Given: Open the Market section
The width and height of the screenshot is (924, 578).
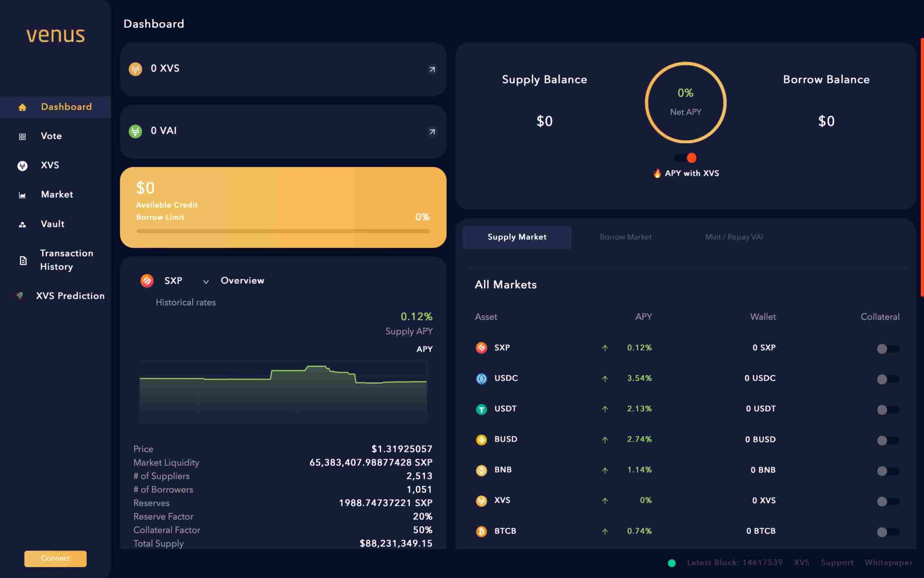Looking at the screenshot, I should (56, 194).
